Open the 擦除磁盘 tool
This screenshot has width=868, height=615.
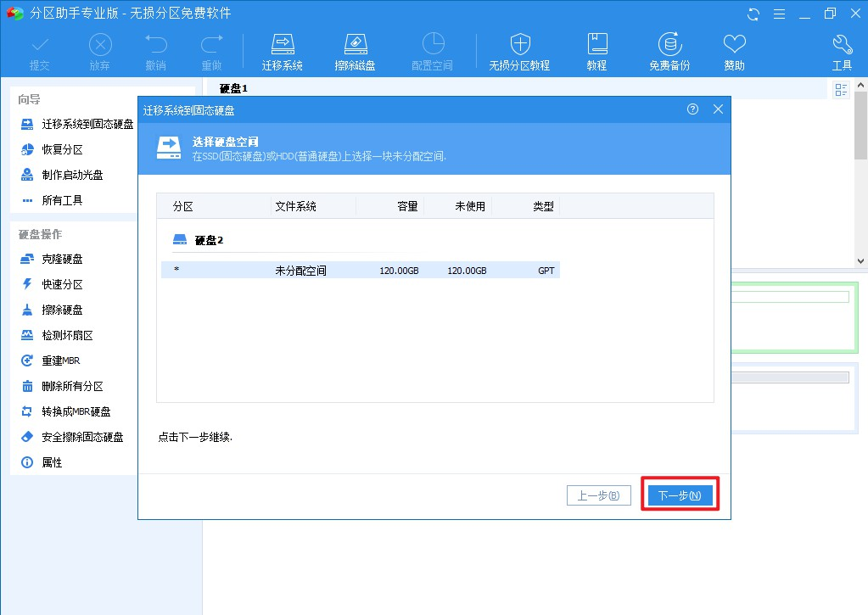point(355,49)
